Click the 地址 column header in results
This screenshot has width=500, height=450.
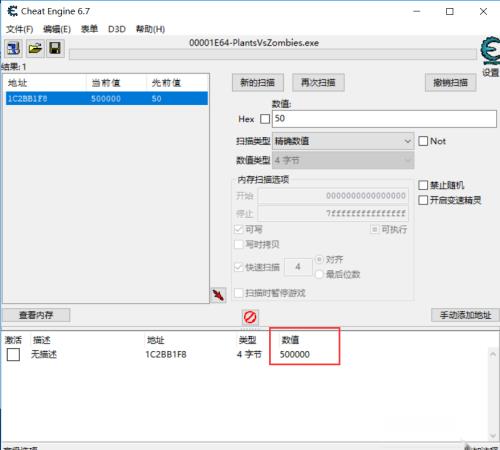click(45, 83)
